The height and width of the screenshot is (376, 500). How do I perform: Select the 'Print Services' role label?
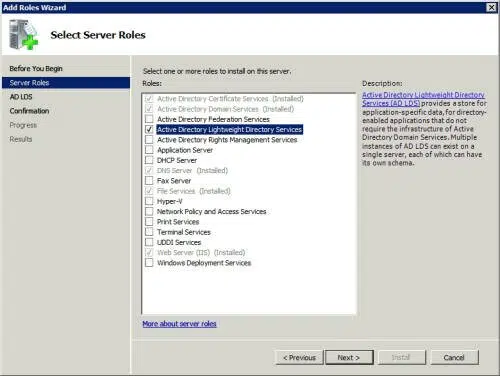tap(178, 222)
